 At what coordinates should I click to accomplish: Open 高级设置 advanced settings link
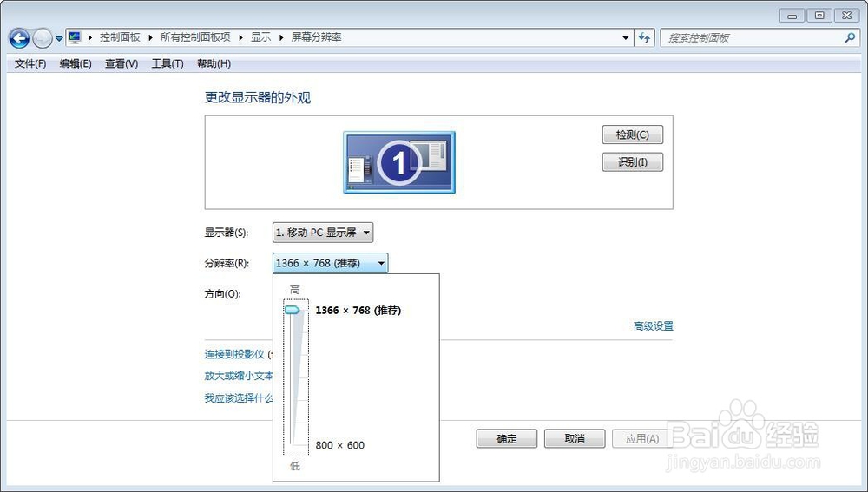point(654,326)
